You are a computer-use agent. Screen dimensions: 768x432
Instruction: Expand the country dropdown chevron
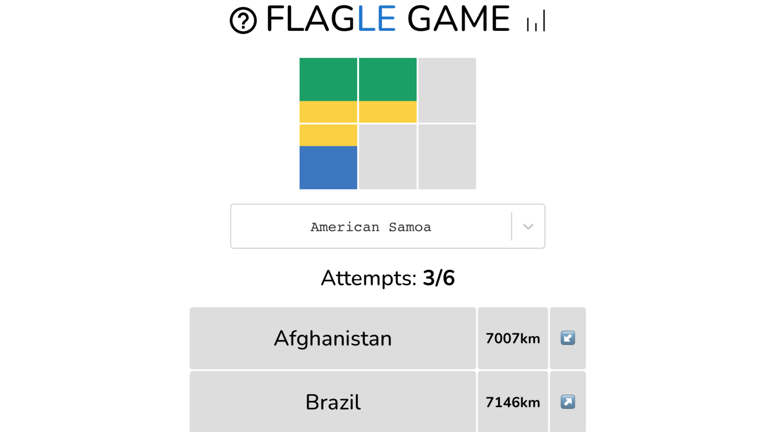(x=528, y=227)
